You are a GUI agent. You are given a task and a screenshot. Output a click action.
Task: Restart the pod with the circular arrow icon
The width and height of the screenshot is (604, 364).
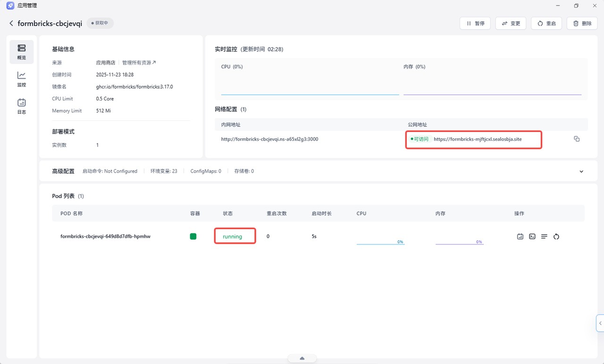[x=556, y=236]
